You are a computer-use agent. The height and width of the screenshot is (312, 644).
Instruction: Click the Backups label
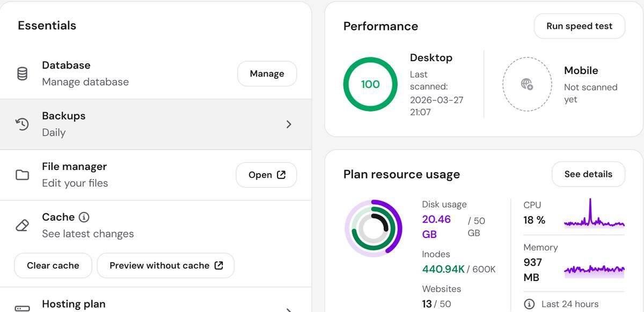[x=64, y=116]
